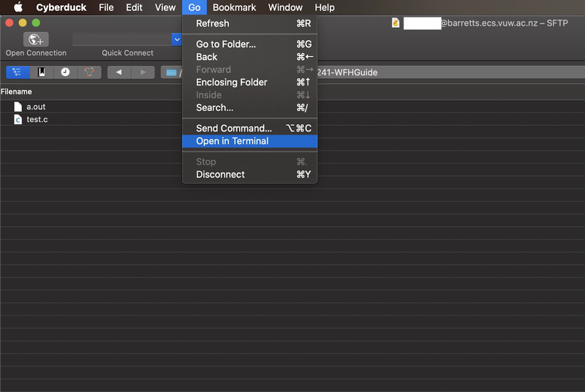The height and width of the screenshot is (392, 585).
Task: Click the duck icon in the title bar
Action: 396,23
